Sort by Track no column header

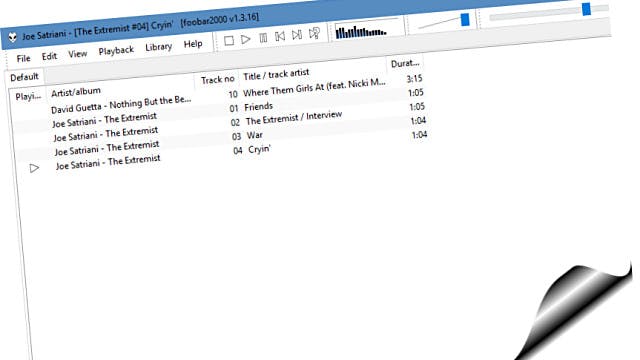218,79
